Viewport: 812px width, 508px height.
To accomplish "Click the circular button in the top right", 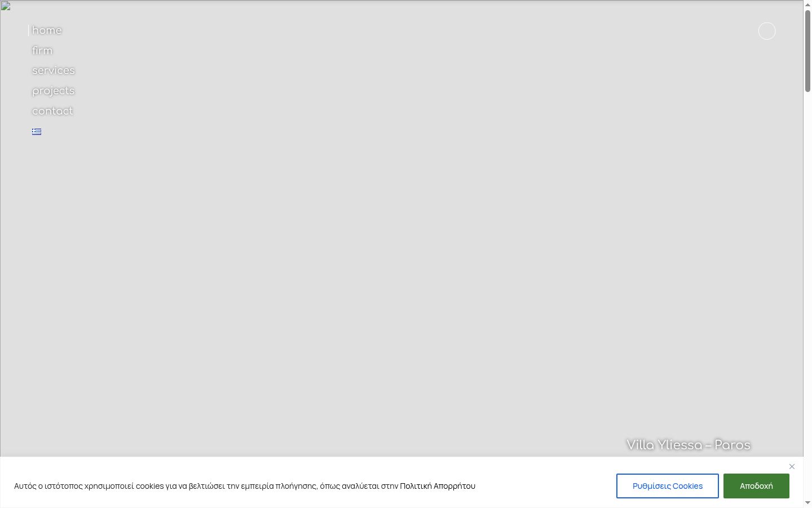I will click(767, 31).
